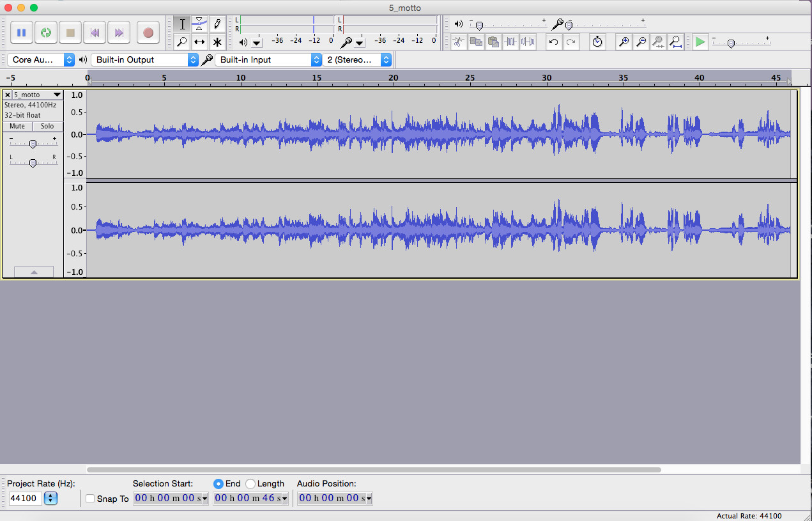Screen dimensions: 812x521
Task: Select the Multi-Tool asterisk mode
Action: coord(217,42)
